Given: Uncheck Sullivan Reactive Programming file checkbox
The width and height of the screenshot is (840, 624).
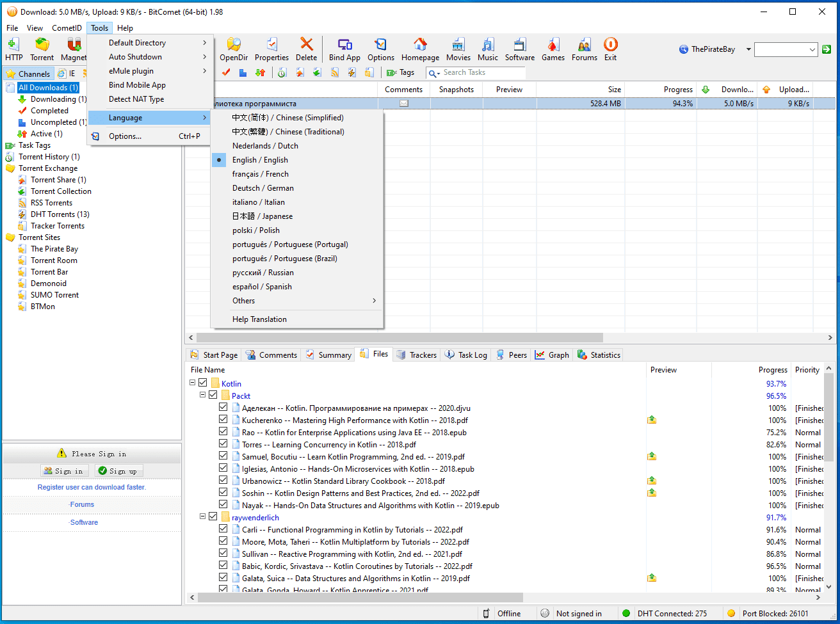Looking at the screenshot, I should (223, 554).
